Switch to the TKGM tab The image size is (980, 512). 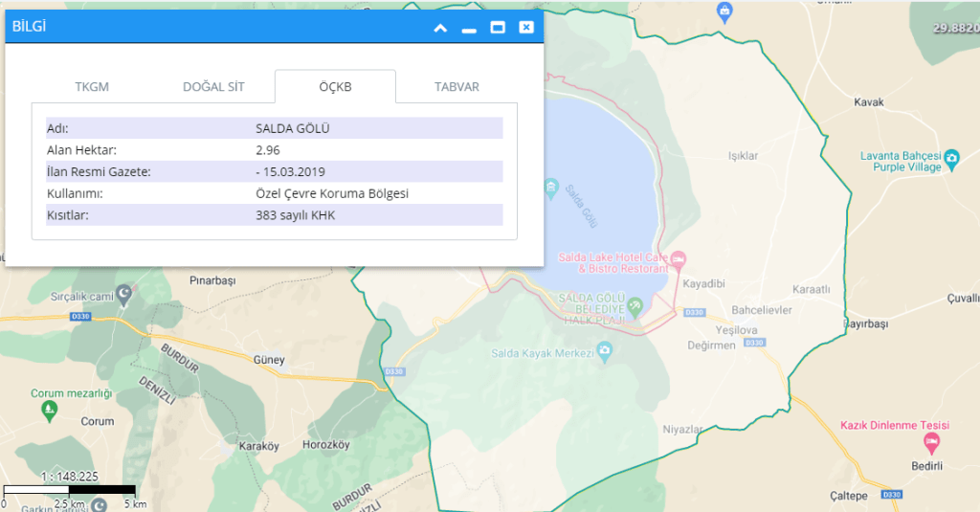point(92,87)
